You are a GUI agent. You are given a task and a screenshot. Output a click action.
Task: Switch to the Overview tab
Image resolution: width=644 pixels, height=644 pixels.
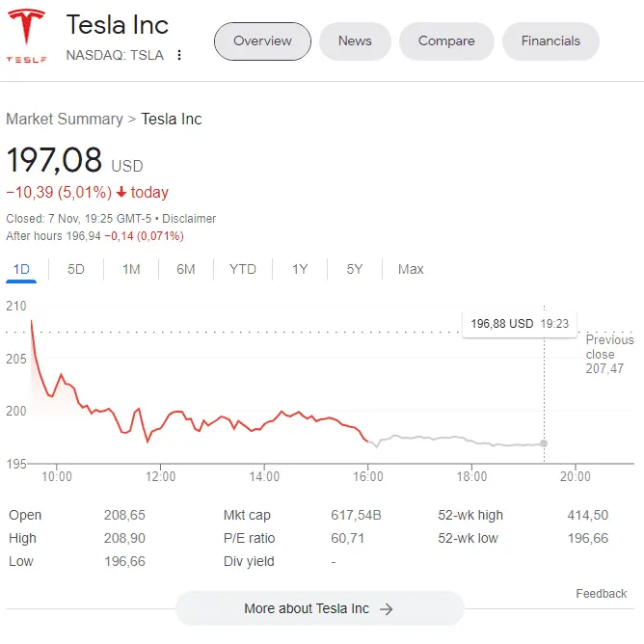pyautogui.click(x=262, y=41)
